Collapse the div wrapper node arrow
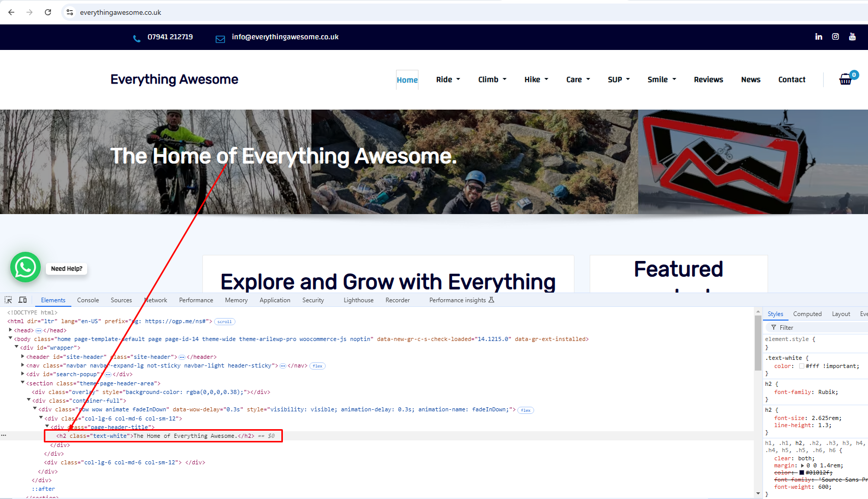 (16, 347)
